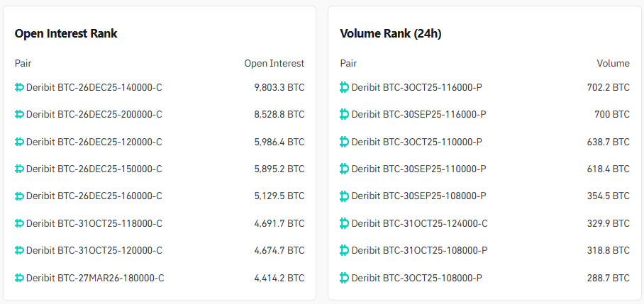Click Deribit icon beside BTC-30SEP25-110000-P

[x=345, y=169]
